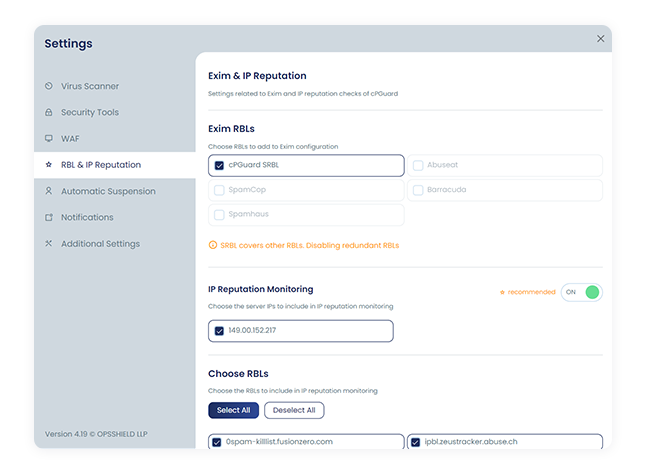
Task: Click the IP Reputation Monitoring heading
Action: (260, 289)
